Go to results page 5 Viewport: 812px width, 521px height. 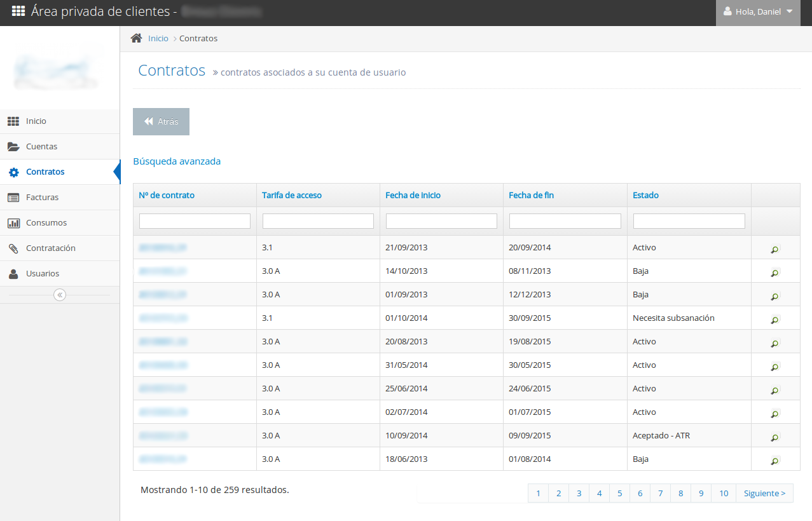pos(619,493)
